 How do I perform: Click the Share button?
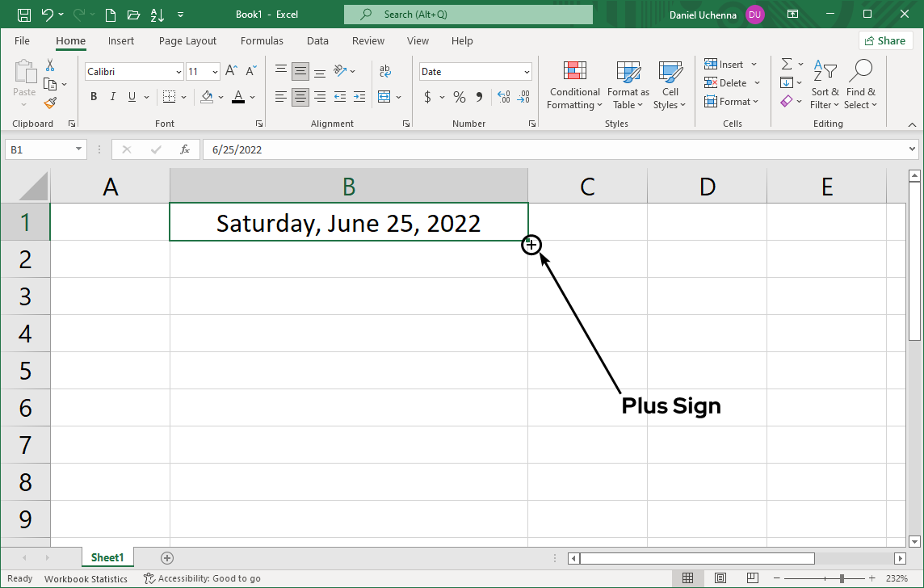coord(885,41)
